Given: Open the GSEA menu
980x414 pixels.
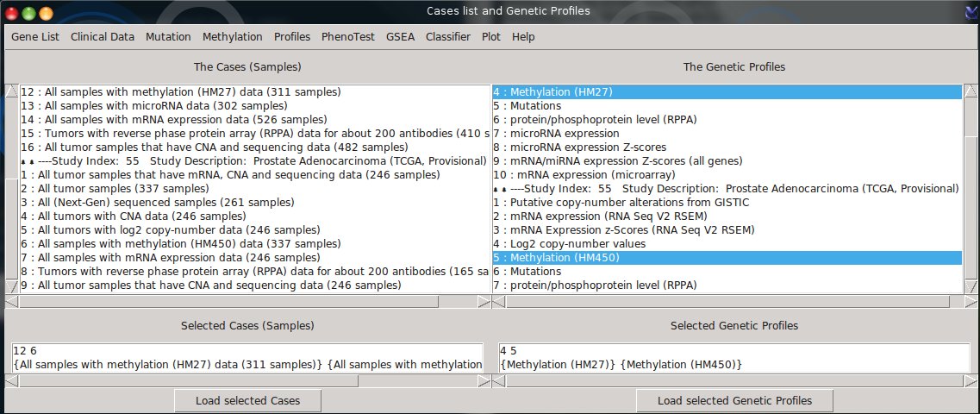Looking at the screenshot, I should 400,37.
